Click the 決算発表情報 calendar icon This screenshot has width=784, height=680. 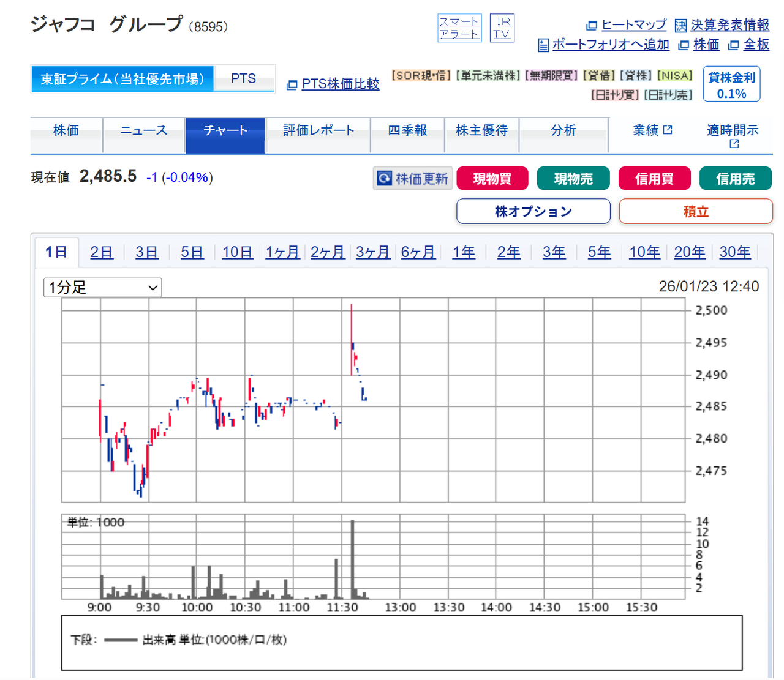680,25
